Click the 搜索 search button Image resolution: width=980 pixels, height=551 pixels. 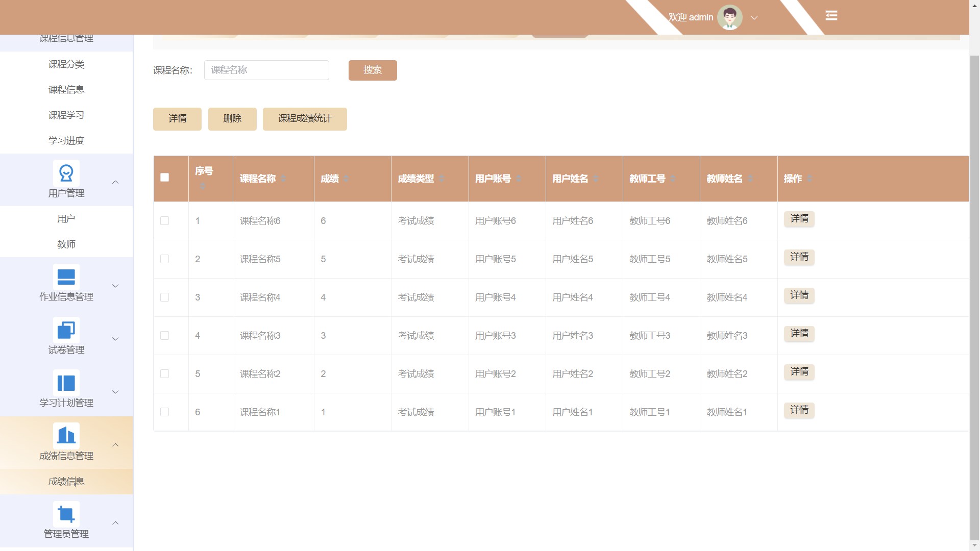[x=372, y=70]
